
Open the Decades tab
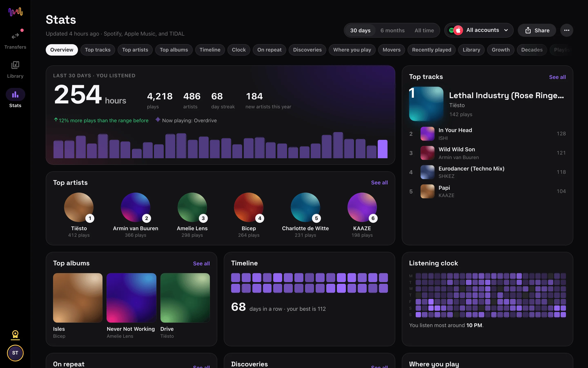(x=532, y=50)
